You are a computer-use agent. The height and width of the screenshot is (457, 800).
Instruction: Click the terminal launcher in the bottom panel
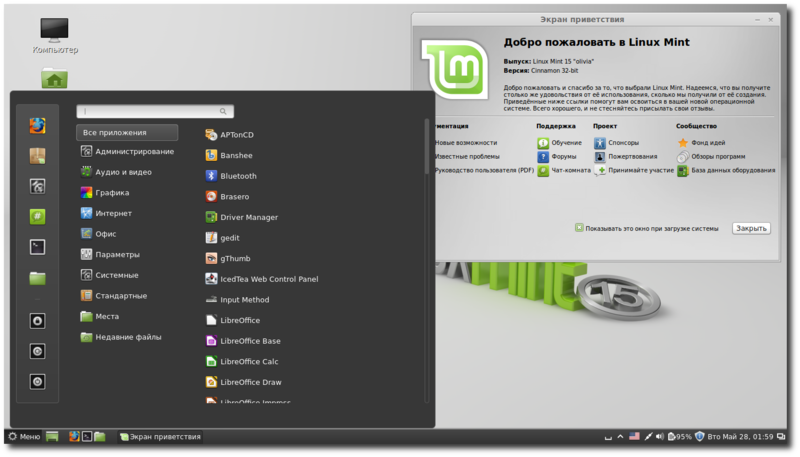point(87,437)
